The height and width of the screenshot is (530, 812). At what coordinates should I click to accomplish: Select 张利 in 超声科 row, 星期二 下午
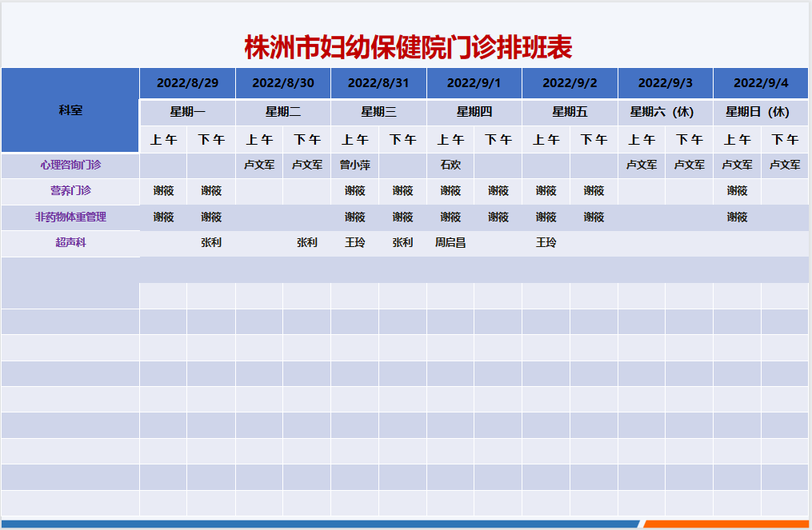(x=307, y=243)
